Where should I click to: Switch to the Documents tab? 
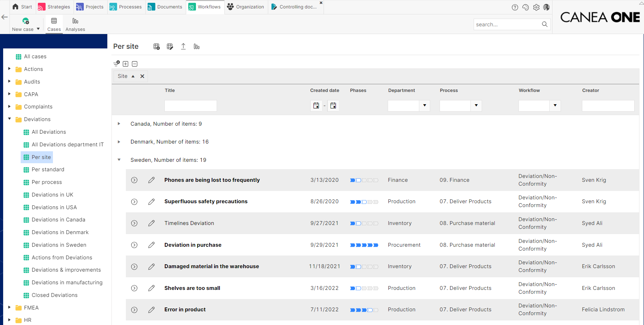(x=165, y=7)
